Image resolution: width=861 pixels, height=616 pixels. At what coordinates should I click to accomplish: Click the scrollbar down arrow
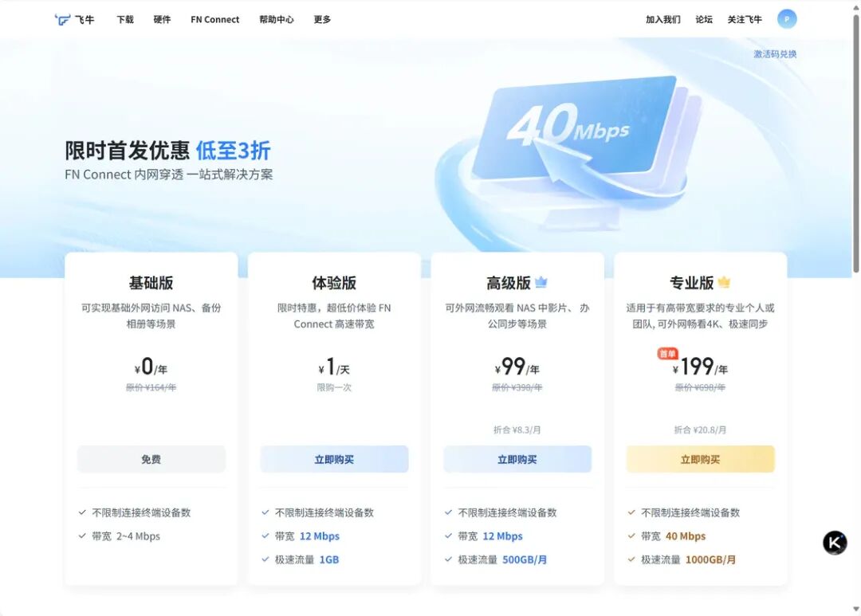coord(855,609)
